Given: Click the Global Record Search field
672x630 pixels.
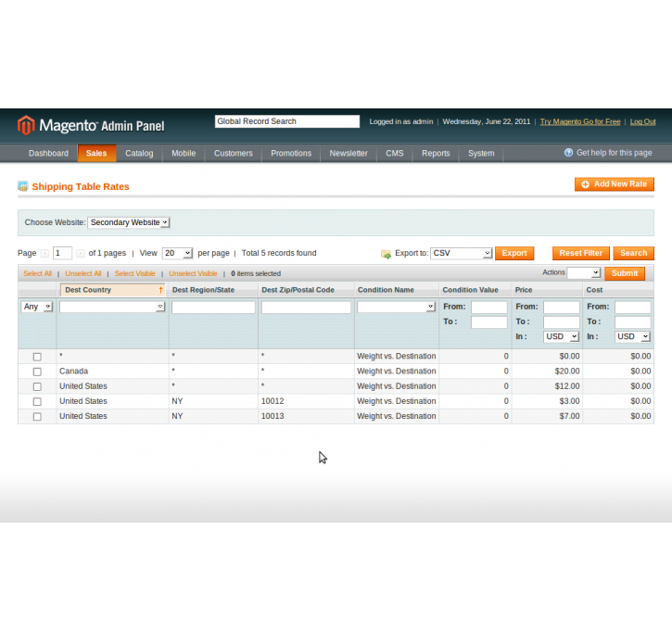Looking at the screenshot, I should 286,121.
